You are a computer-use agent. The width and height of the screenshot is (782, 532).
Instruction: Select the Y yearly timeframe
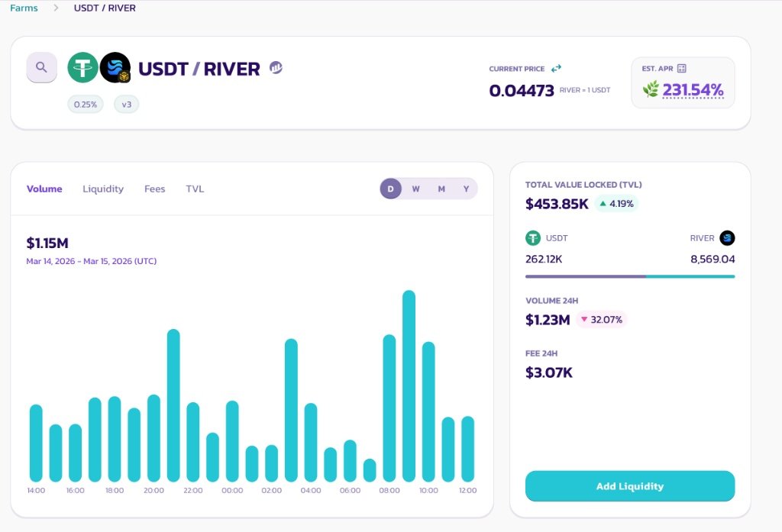[x=467, y=189]
